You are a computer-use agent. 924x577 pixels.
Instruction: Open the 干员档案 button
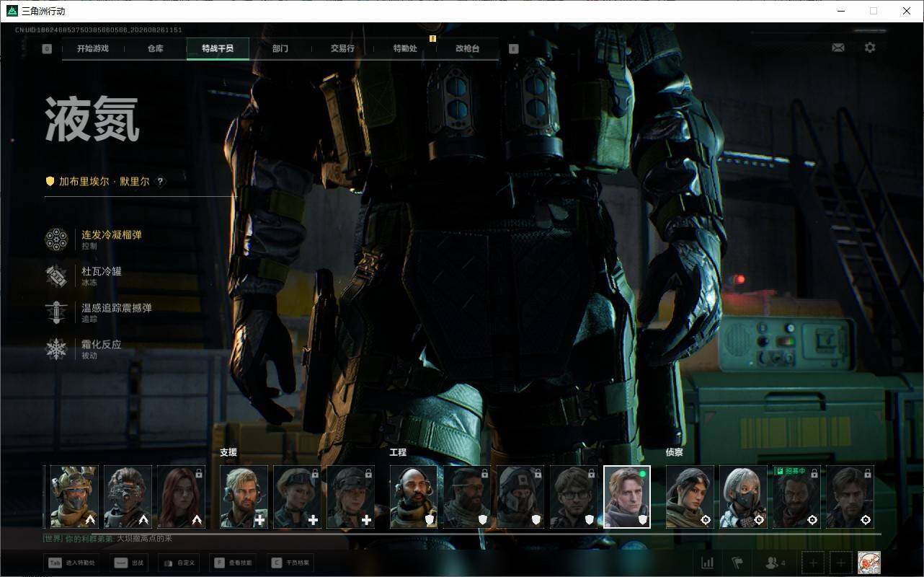click(290, 562)
